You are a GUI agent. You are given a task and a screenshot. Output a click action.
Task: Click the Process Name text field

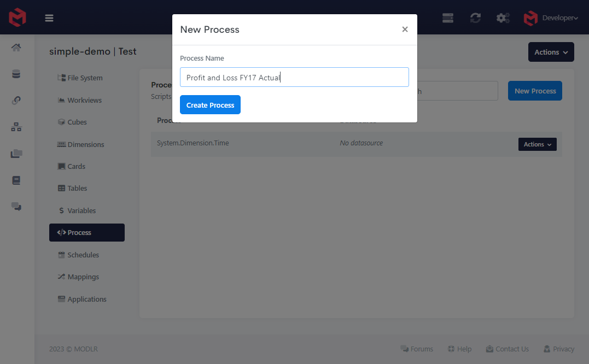click(x=294, y=77)
